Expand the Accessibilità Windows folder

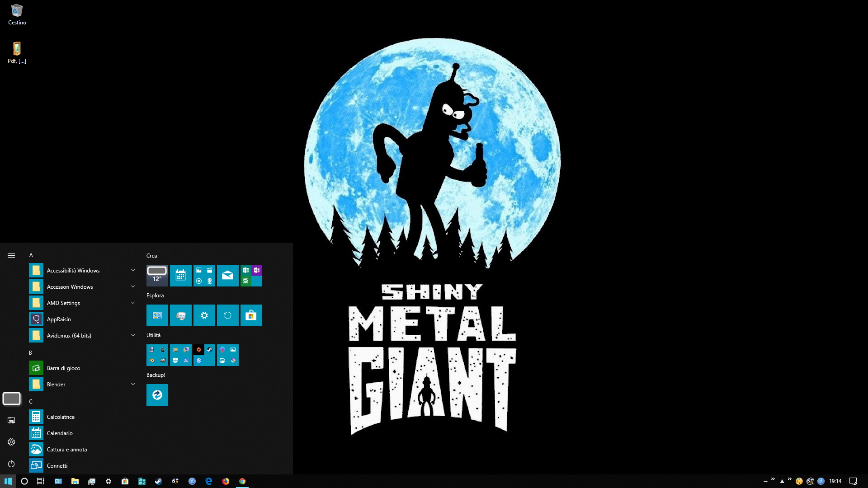coord(132,270)
